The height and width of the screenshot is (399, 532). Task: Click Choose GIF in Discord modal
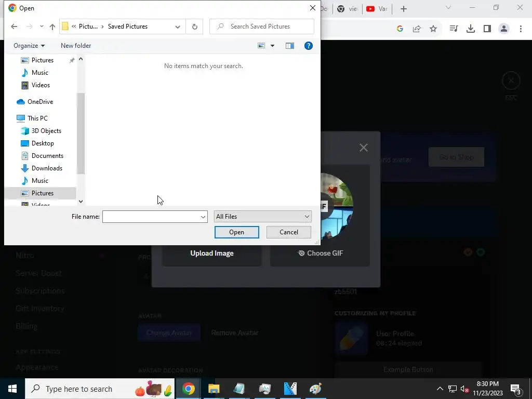point(320,254)
